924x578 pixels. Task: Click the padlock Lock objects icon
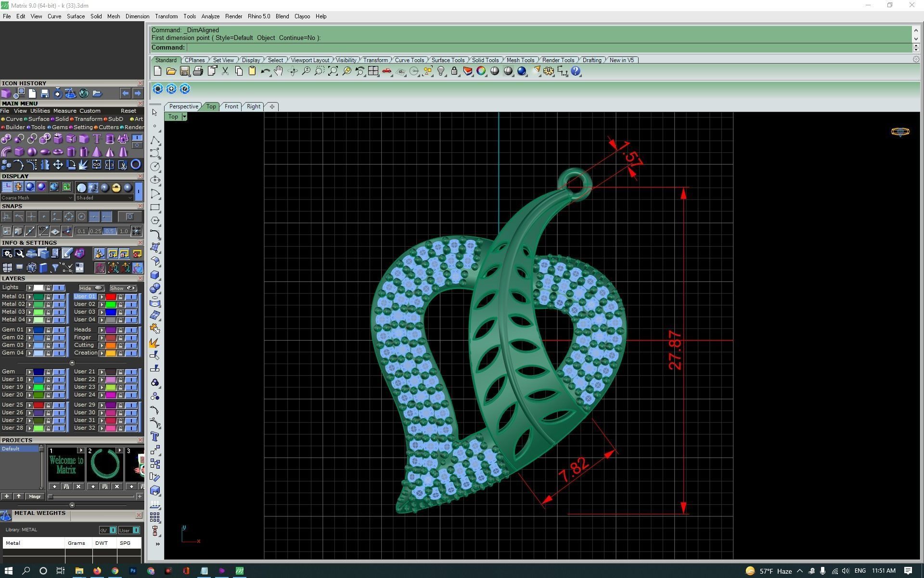pyautogui.click(x=454, y=71)
